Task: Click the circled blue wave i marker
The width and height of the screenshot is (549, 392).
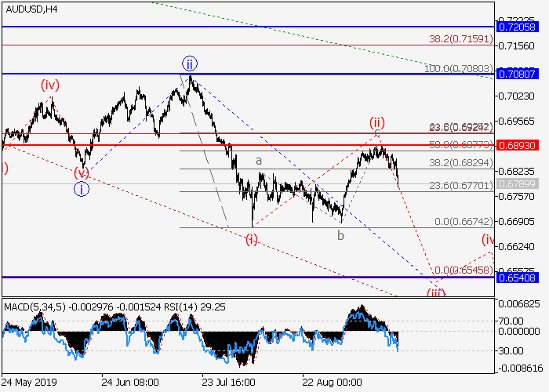Action: [82, 188]
